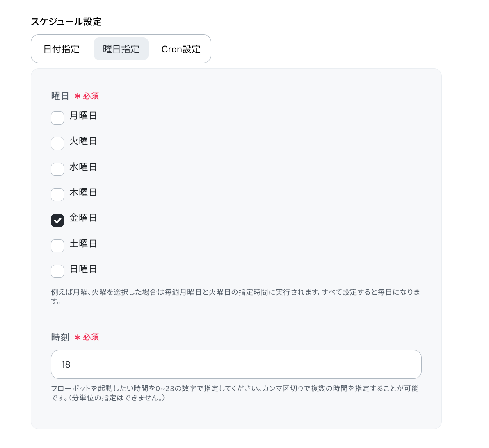Click the 水曜日 label text
Viewport: 489px width, 448px height.
[83, 167]
